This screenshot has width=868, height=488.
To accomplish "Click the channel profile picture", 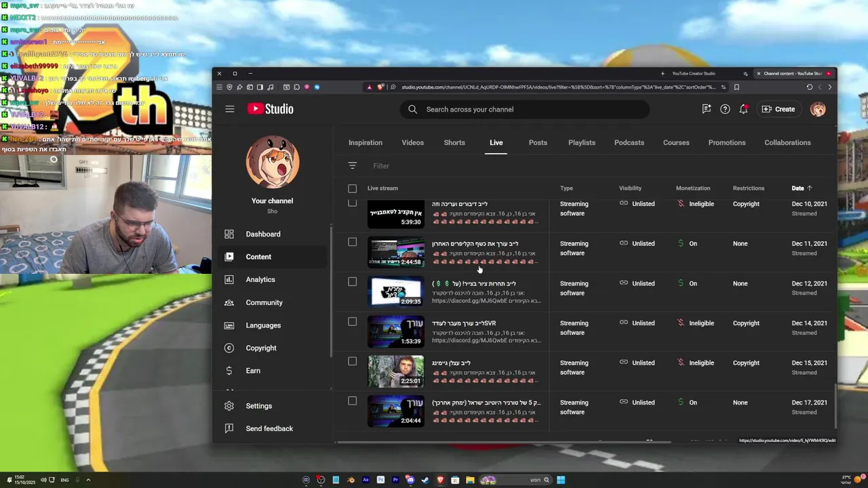I will [273, 163].
